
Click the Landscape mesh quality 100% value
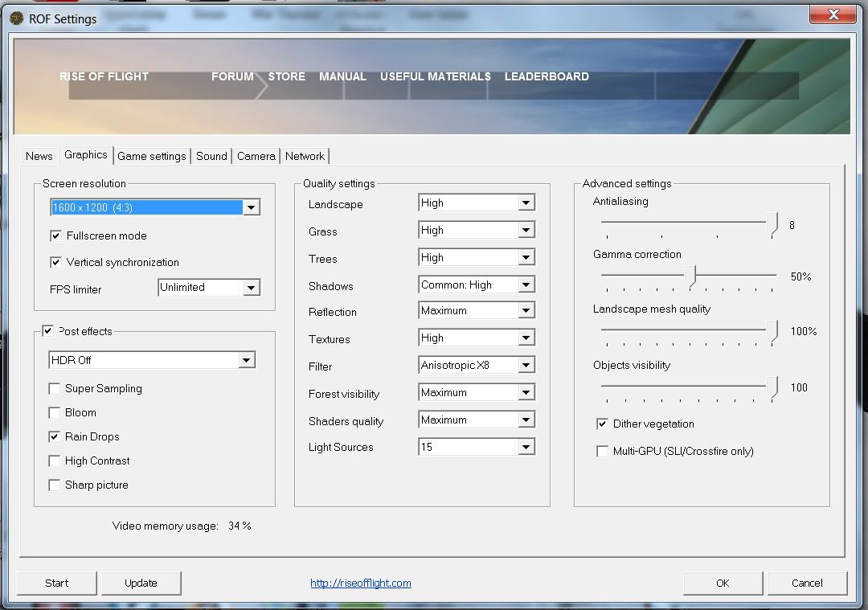(804, 332)
